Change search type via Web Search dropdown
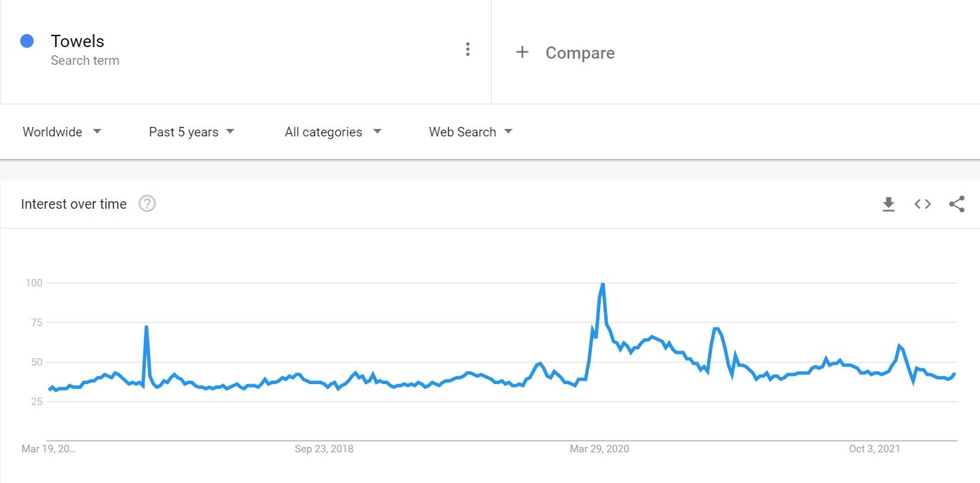Screen dimensions: 980x483 point(470,132)
